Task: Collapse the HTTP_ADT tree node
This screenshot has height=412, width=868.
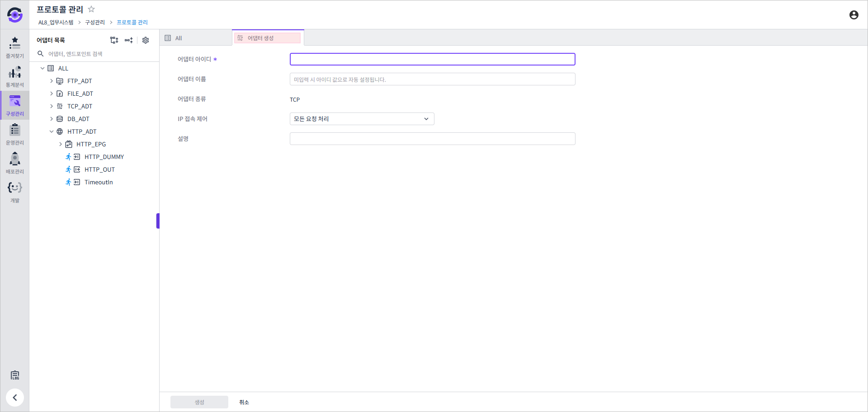Action: pyautogui.click(x=52, y=131)
